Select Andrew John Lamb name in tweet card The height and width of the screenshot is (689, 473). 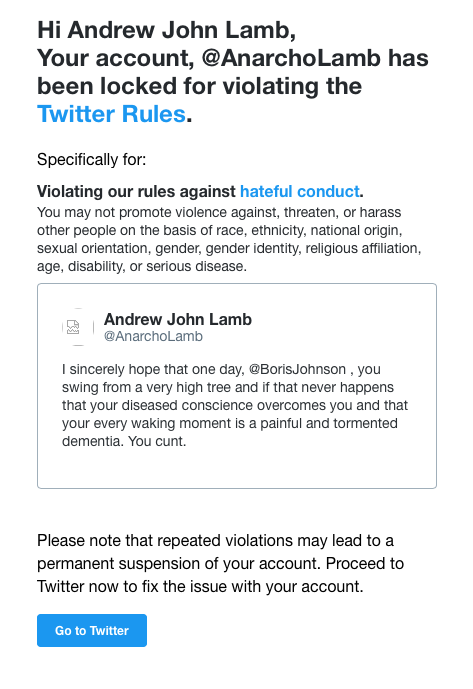coord(178,319)
